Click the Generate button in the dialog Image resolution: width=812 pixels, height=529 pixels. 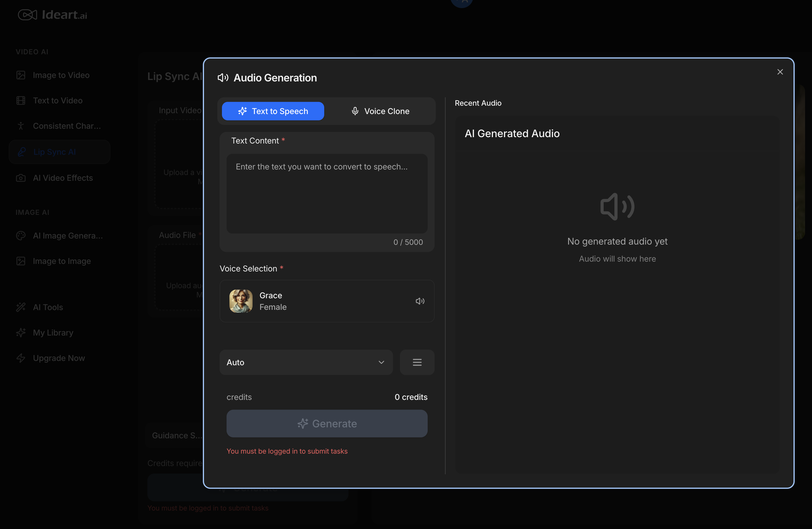[327, 424]
